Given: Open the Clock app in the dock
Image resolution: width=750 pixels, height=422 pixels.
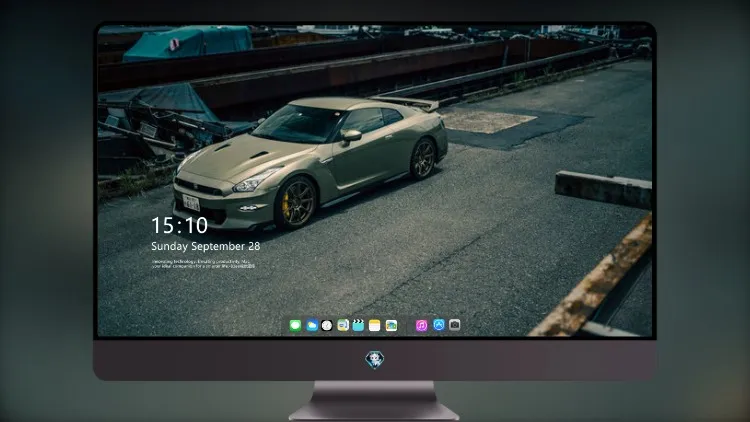Looking at the screenshot, I should click(327, 325).
